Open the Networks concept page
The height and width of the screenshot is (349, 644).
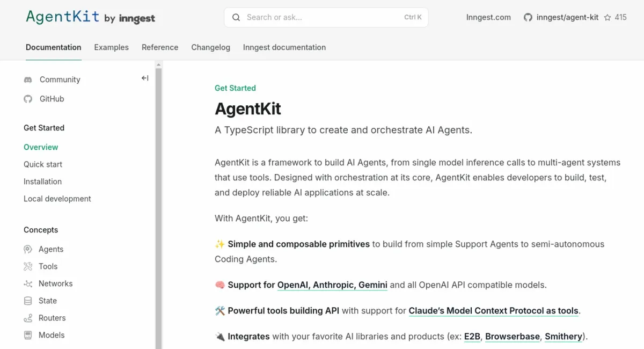(x=55, y=283)
